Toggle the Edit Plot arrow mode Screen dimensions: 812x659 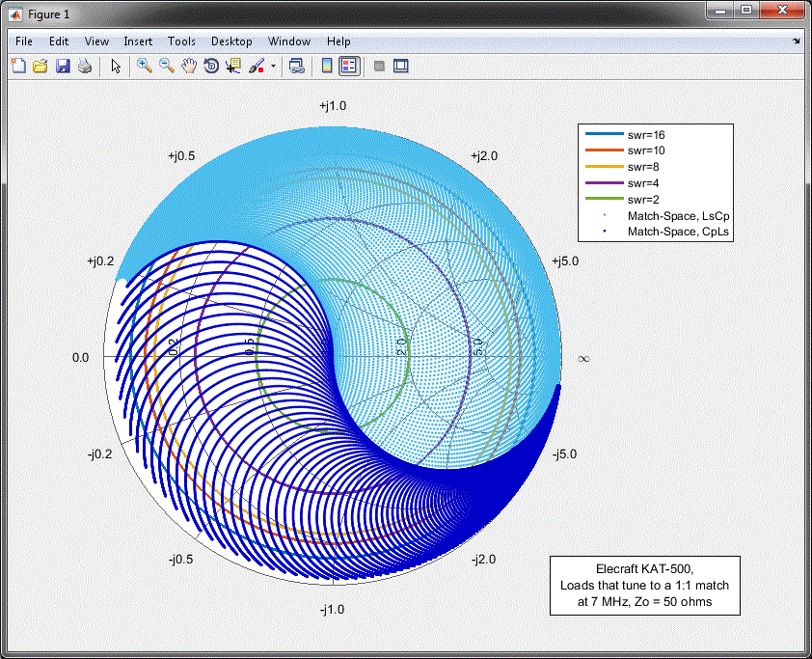coord(116,66)
